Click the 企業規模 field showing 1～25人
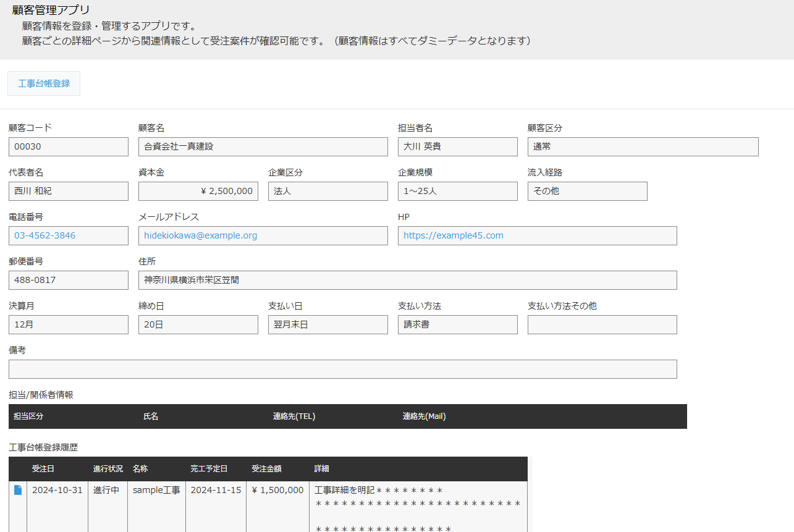The image size is (794, 532). click(x=457, y=191)
